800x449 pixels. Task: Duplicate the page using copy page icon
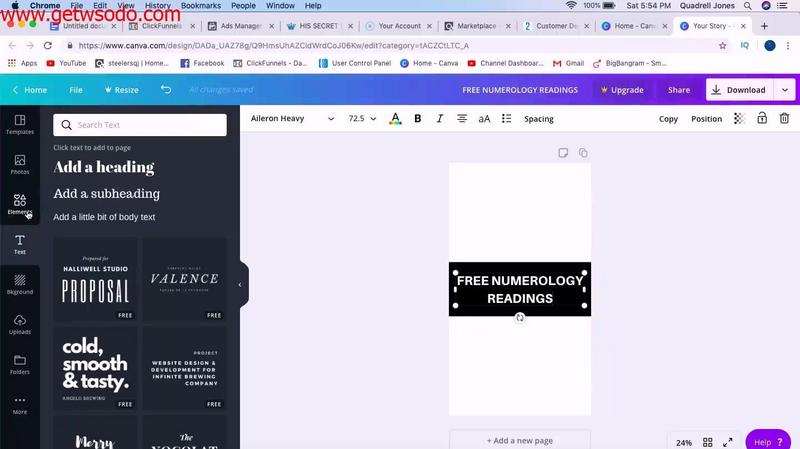(x=583, y=153)
